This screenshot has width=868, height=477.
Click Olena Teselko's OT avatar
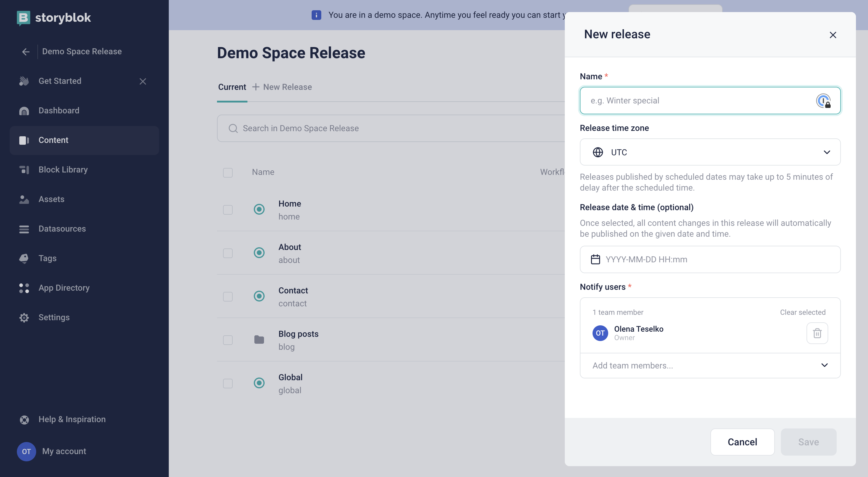point(600,333)
